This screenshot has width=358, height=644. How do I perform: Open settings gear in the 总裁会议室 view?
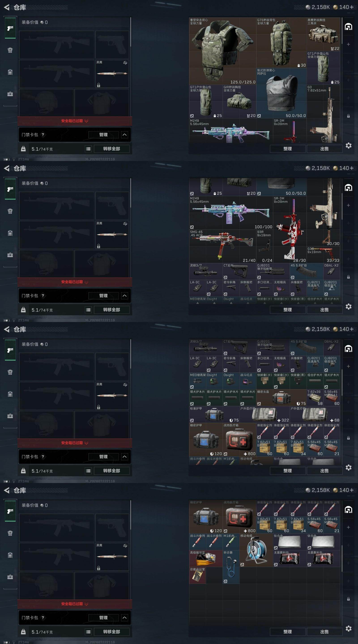(x=349, y=629)
